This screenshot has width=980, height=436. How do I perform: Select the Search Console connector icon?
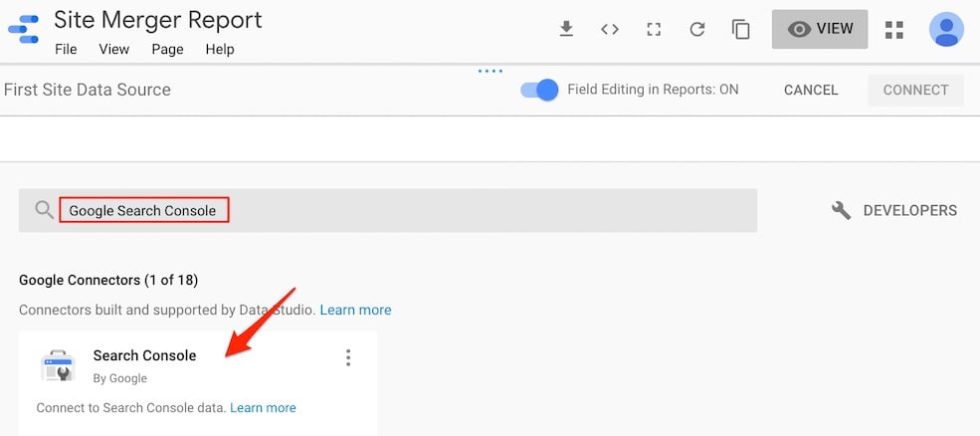point(58,366)
